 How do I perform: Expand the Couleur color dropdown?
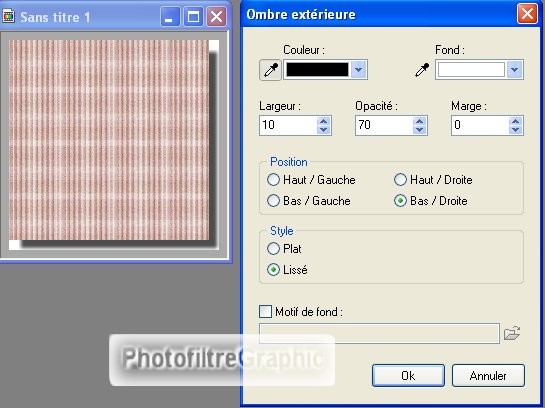pos(358,70)
